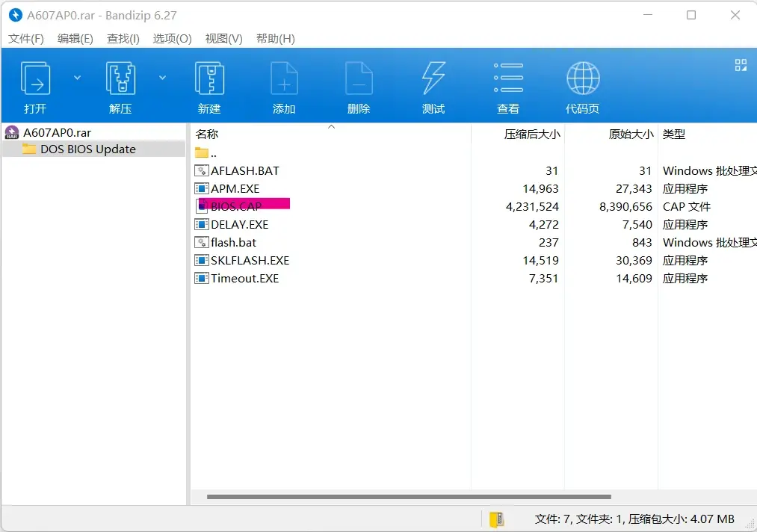Viewport: 757px width, 532px height.
Task: Click the APM.EXE file icon
Action: coord(201,188)
